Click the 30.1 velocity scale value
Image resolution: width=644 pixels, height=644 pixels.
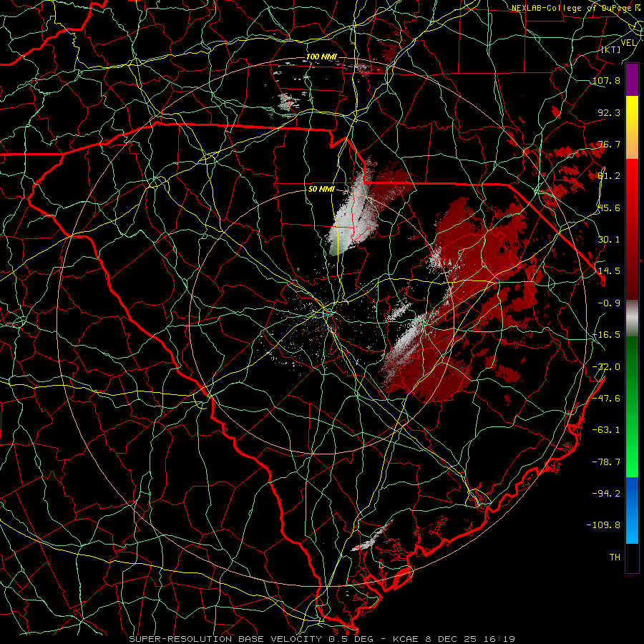click(609, 240)
